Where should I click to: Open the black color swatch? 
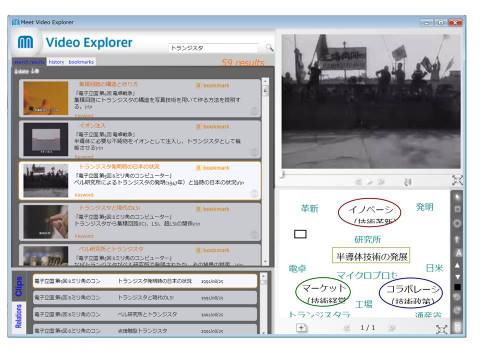[x=457, y=287]
